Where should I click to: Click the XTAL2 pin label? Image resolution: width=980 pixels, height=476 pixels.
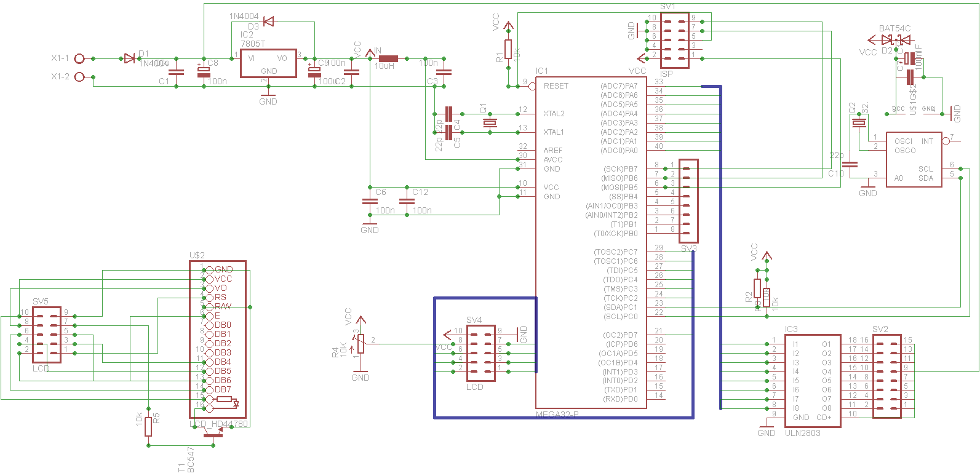pyautogui.click(x=554, y=114)
